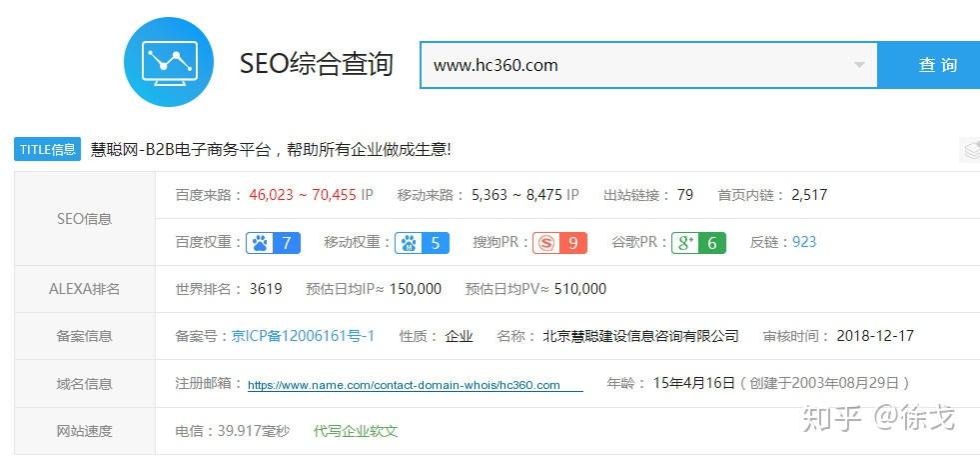Open the name.com whois contact link
This screenshot has height=457, width=980.
point(415,385)
